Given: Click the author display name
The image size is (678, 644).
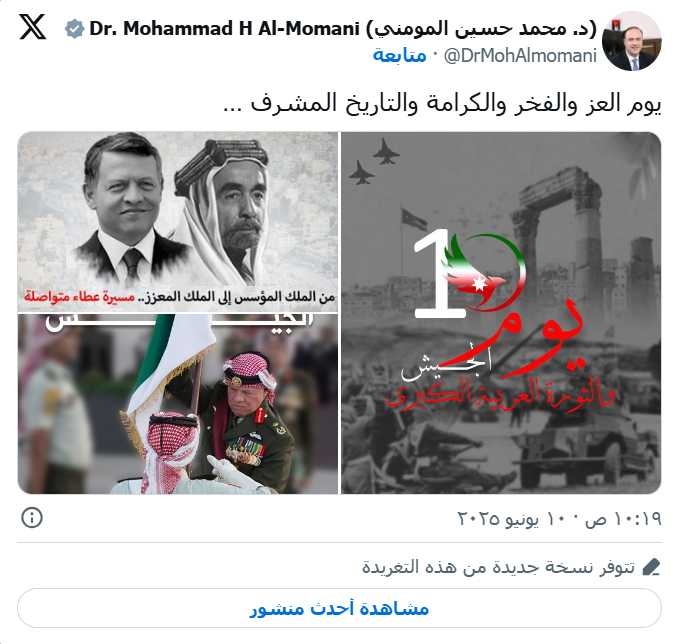Looking at the screenshot, I should pyautogui.click(x=343, y=29).
